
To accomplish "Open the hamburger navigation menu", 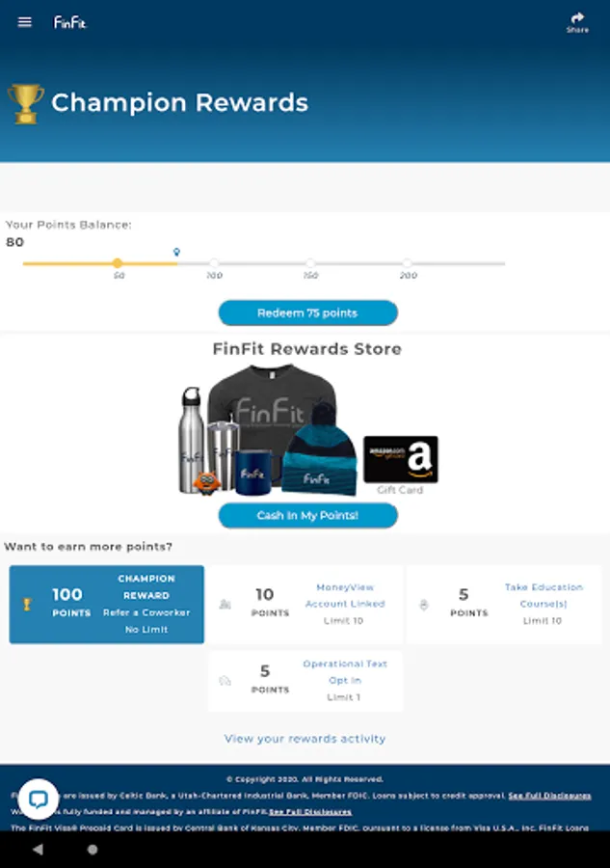I will point(24,22).
